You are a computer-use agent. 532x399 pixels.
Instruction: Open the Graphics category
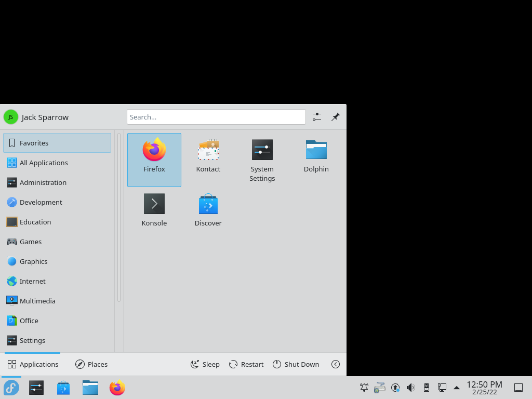[x=57, y=261]
